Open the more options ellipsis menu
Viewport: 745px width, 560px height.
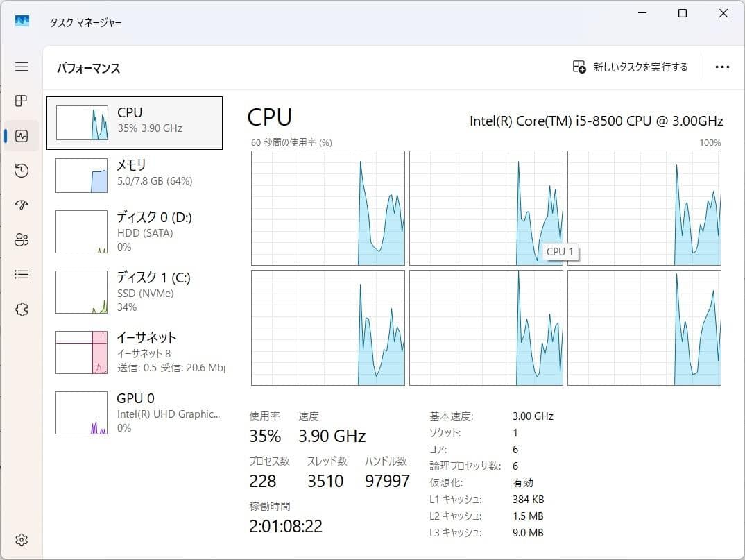point(722,67)
